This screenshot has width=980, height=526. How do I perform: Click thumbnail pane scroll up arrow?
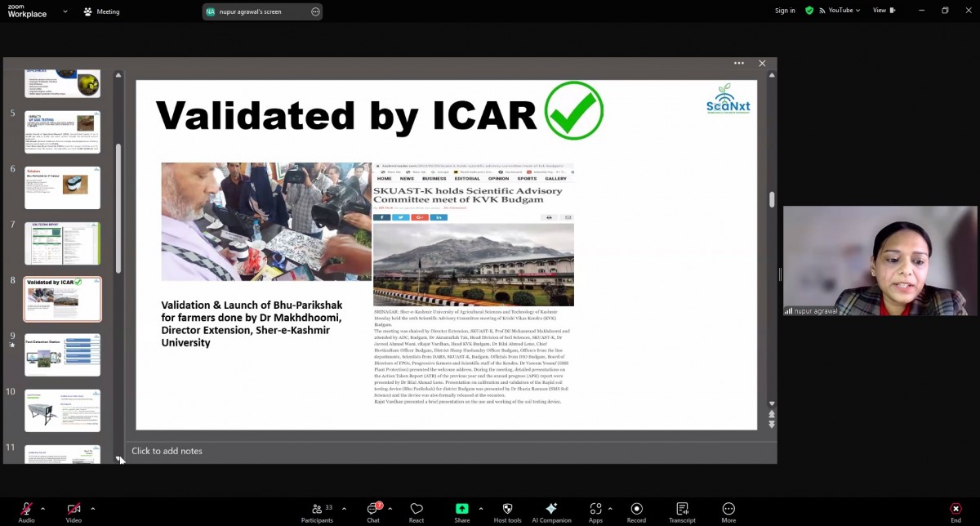click(118, 75)
